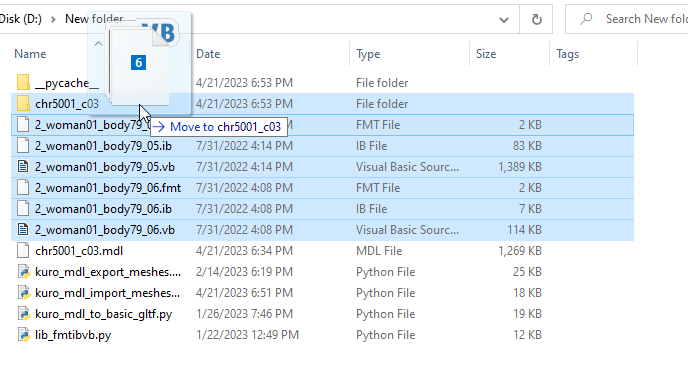Select file 2_woman01_body79_06.ib

103,209
